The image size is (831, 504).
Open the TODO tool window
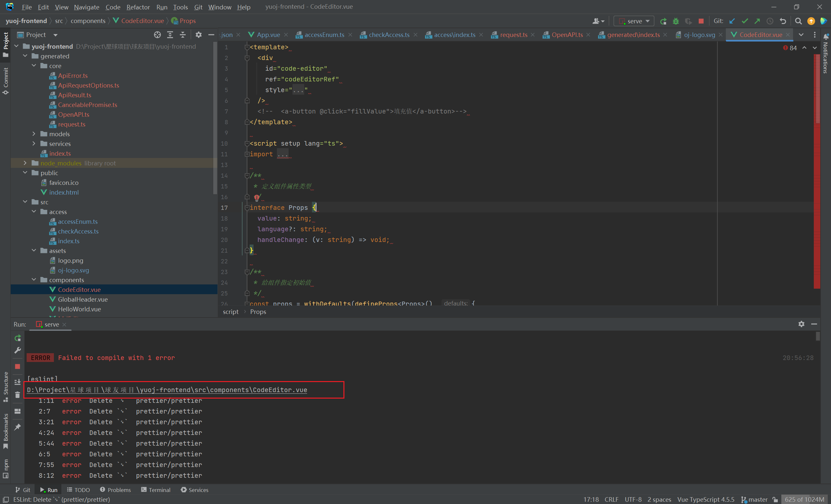coord(78,490)
